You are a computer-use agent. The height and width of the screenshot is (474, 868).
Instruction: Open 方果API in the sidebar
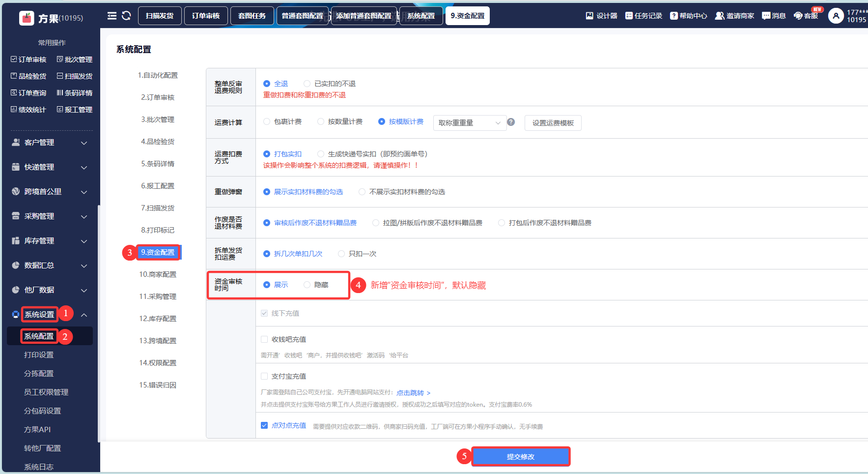(x=37, y=430)
